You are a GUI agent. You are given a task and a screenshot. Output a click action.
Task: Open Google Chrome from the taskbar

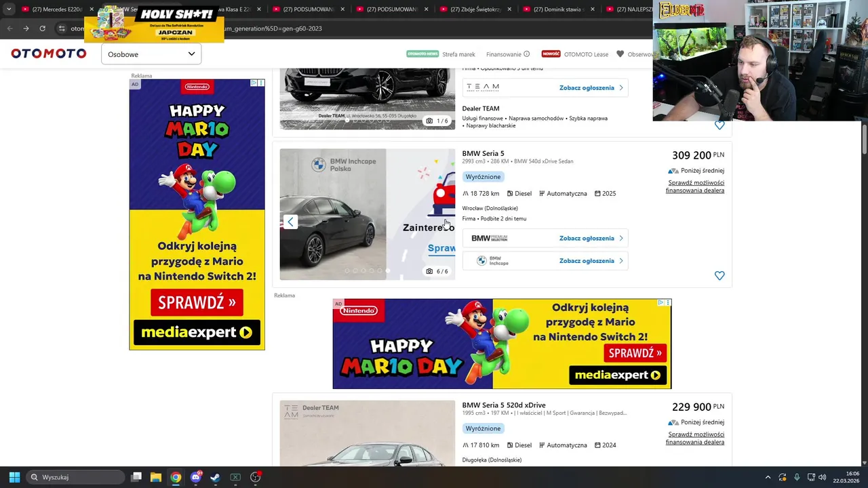[x=176, y=477]
